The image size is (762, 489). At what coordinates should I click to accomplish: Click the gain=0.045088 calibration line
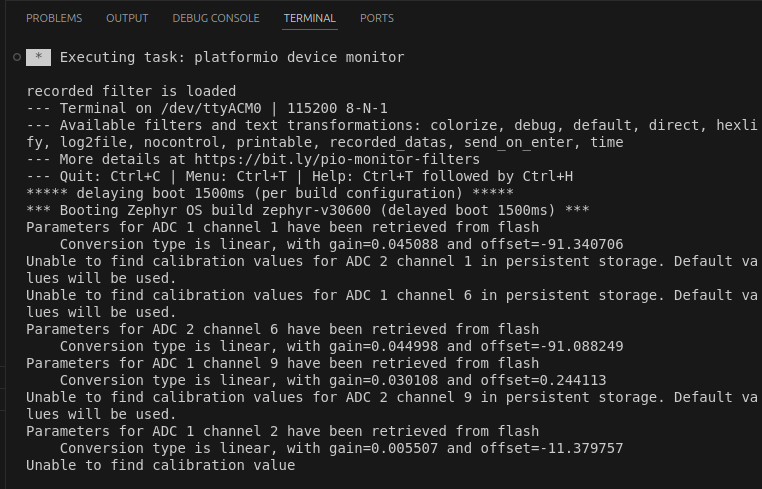click(341, 244)
